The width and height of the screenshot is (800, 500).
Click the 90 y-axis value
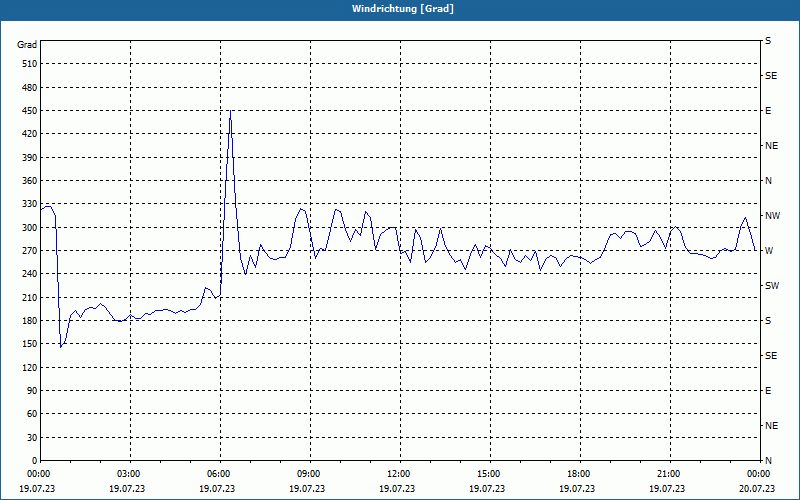[x=32, y=391]
